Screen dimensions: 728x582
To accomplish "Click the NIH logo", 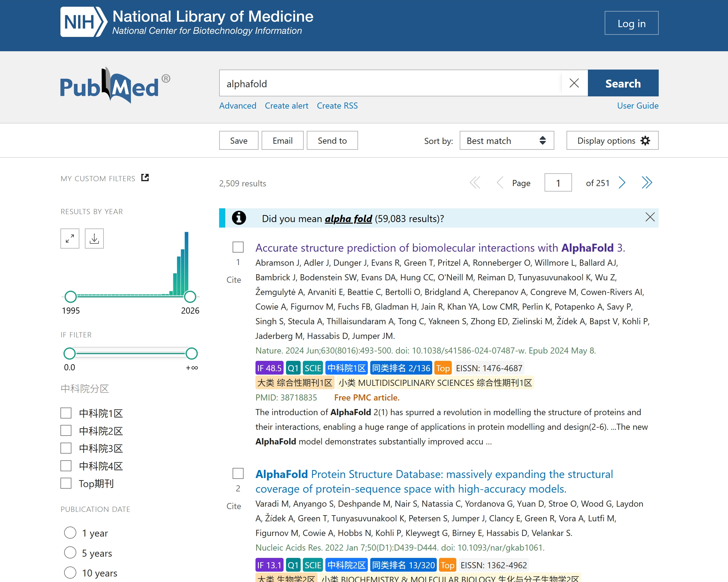I will (x=84, y=22).
